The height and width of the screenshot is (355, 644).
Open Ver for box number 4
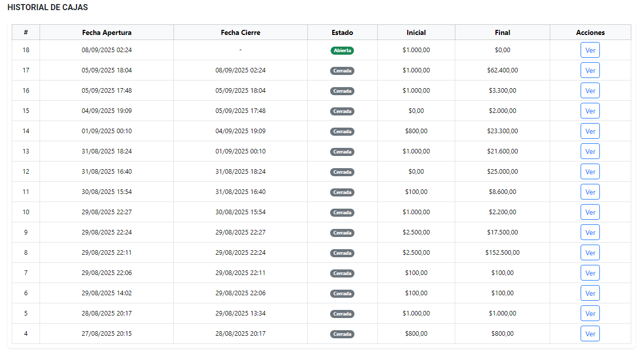(590, 334)
